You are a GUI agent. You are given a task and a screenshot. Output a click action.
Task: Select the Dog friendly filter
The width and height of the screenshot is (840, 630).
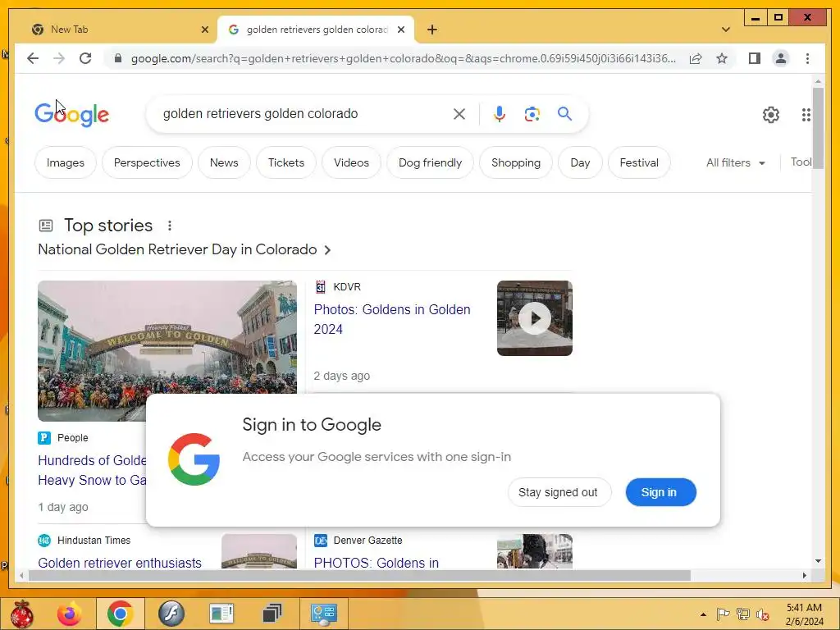tap(430, 163)
